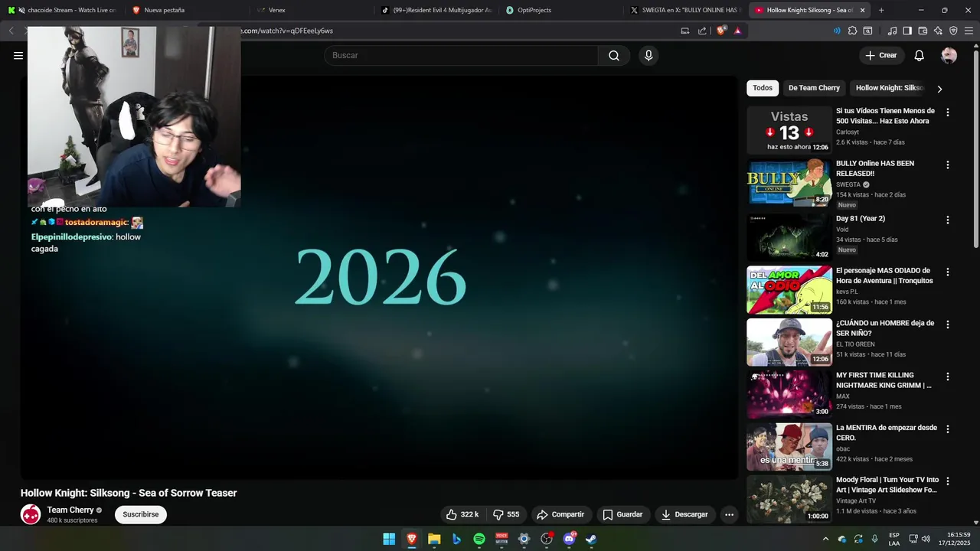The image size is (980, 551).
Task: Open the account avatar menu
Action: (949, 55)
